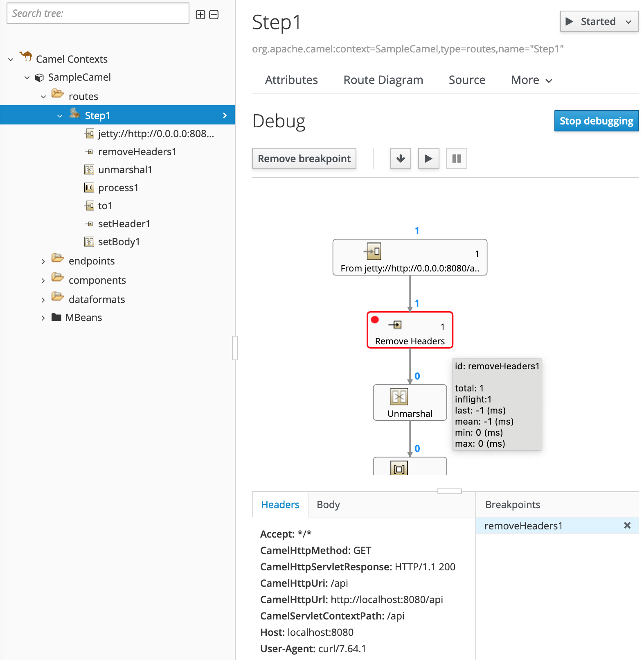Click the collapse all tree icon
This screenshot has width=644, height=660.
(214, 15)
